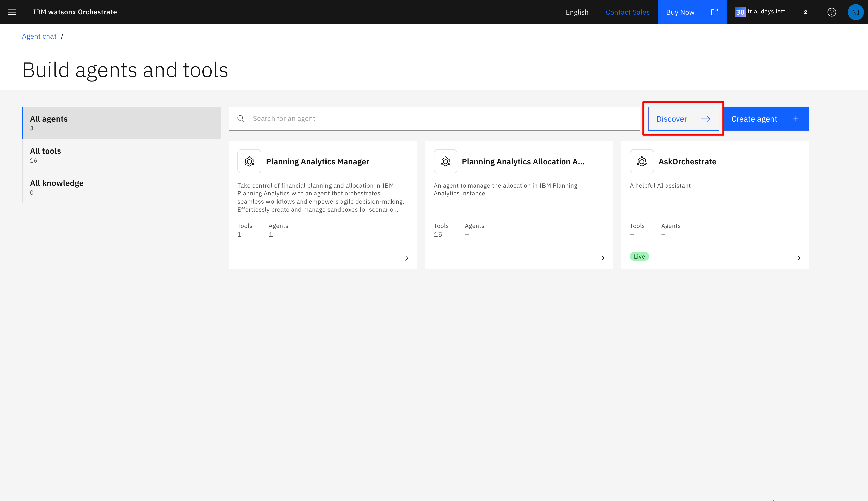868x501 pixels.
Task: Click the help question mark icon
Action: (x=832, y=12)
